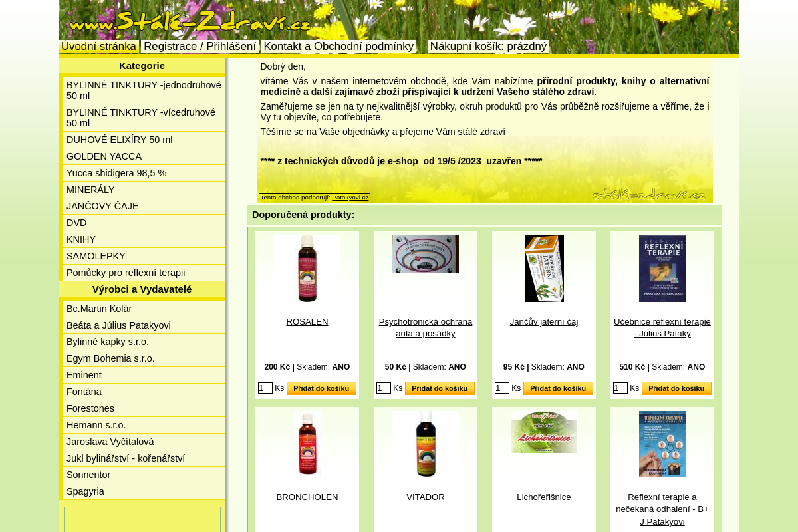The image size is (798, 532).
Task: Select Yucca shidigera 98,5 % category
Action: [144, 173]
